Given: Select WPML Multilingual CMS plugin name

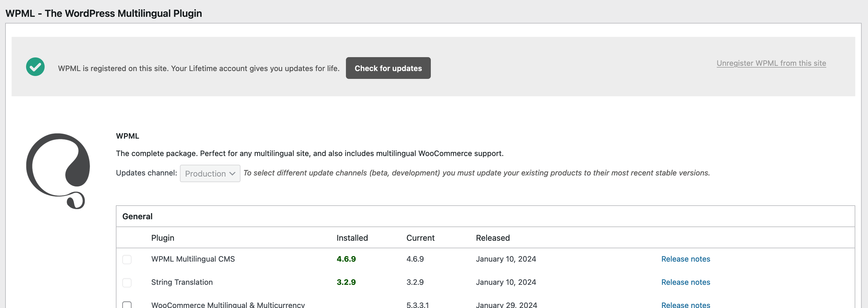Looking at the screenshot, I should [x=193, y=259].
